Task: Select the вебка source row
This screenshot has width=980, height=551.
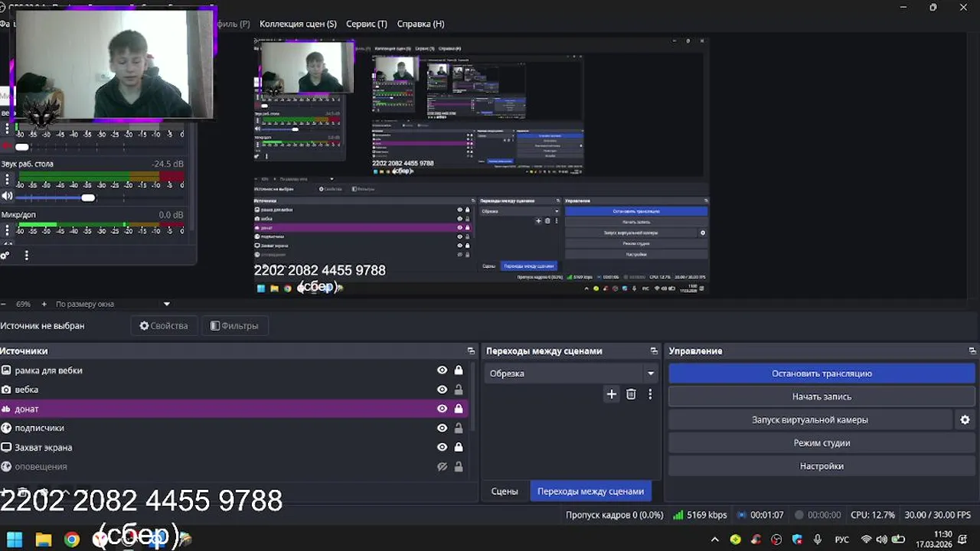Action: (234, 390)
